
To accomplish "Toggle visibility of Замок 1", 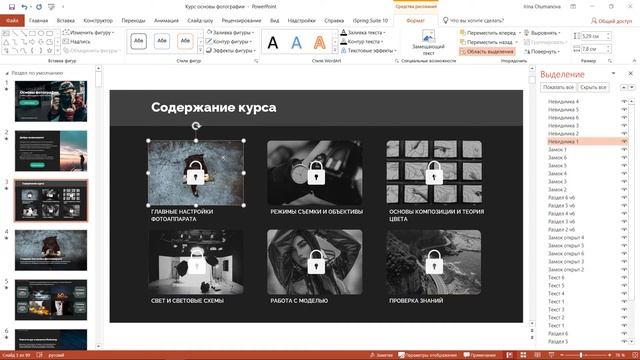I will click(x=624, y=149).
